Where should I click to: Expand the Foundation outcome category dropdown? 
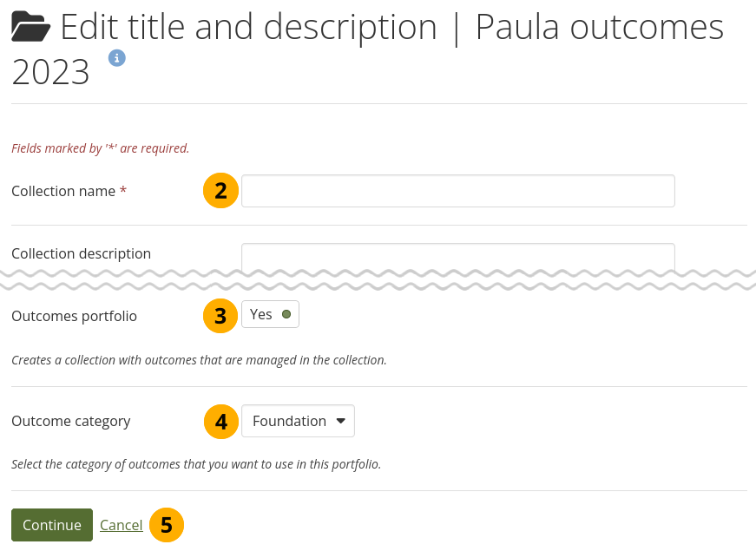(298, 421)
